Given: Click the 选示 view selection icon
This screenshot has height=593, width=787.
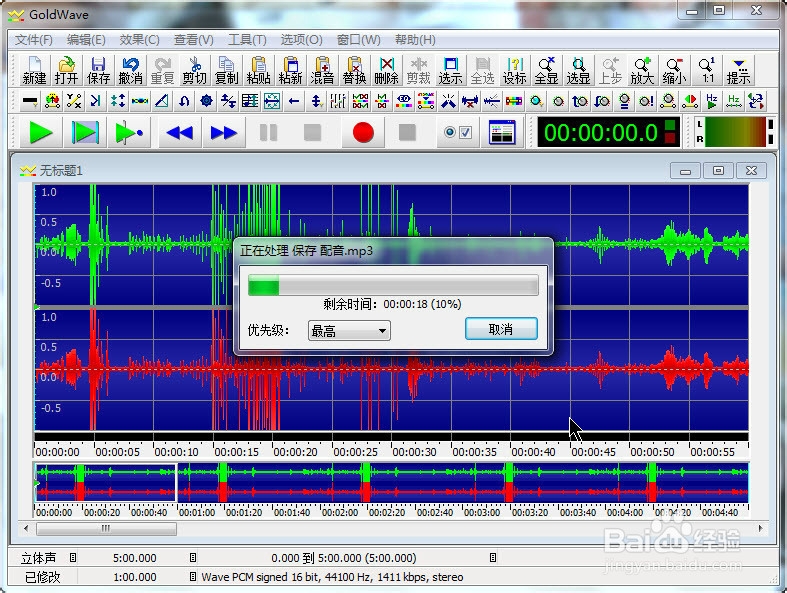Looking at the screenshot, I should [x=450, y=70].
